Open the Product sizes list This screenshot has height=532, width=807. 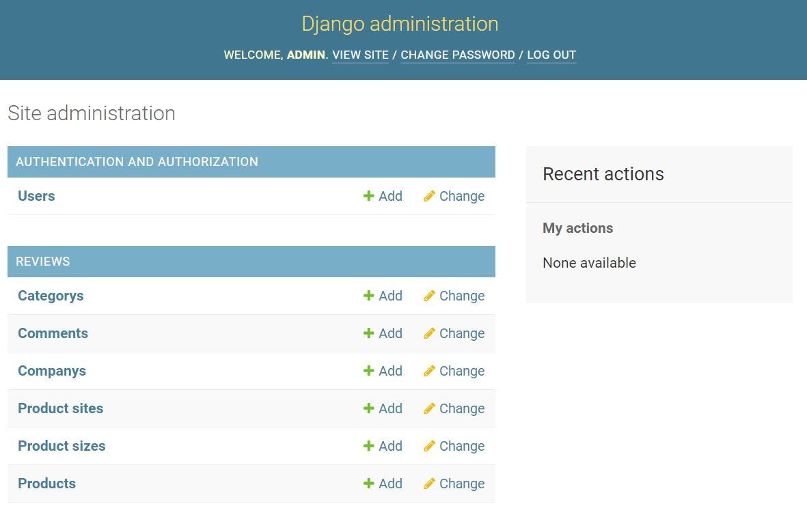(61, 446)
